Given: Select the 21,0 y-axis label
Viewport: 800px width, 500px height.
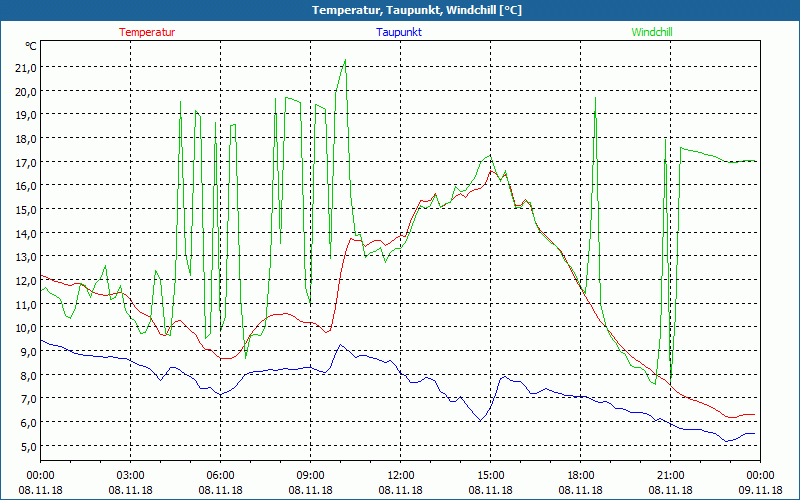Looking at the screenshot, I should 25,67.
